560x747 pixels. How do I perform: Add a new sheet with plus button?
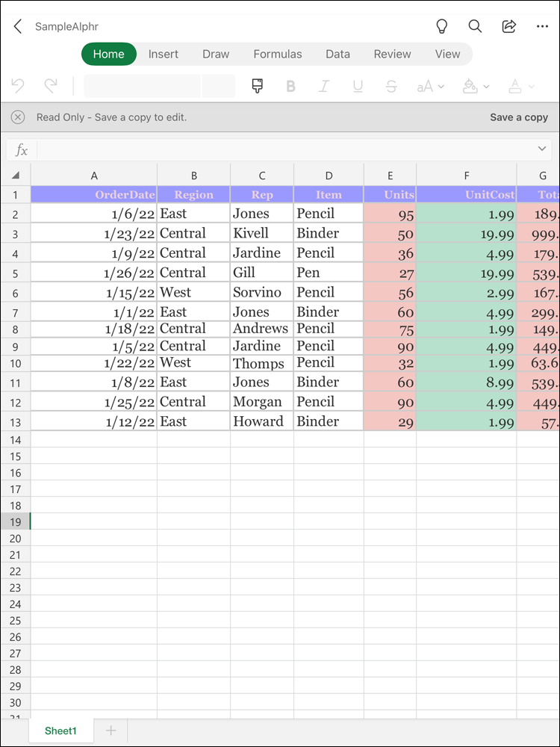[x=111, y=731]
